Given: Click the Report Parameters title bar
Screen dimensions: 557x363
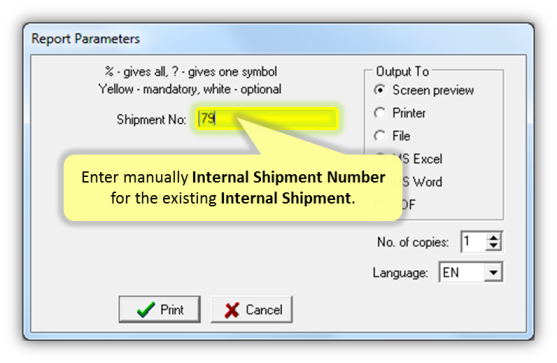Looking at the screenshot, I should coord(278,38).
